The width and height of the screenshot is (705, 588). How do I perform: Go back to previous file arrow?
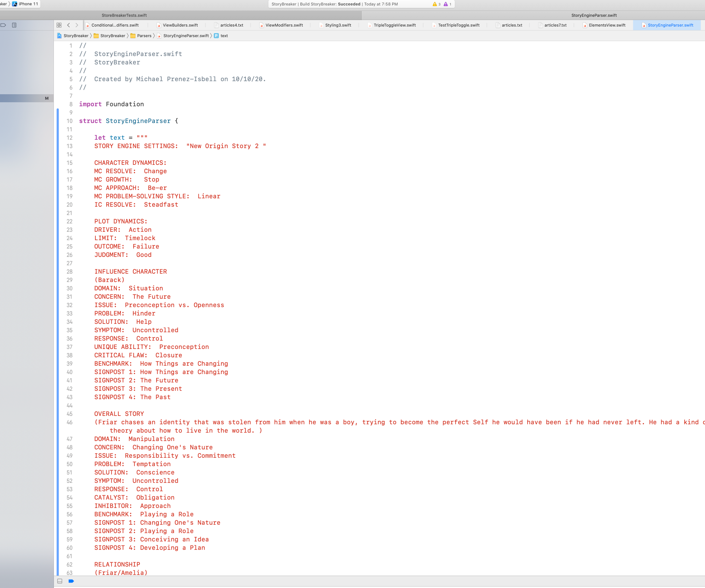point(68,25)
